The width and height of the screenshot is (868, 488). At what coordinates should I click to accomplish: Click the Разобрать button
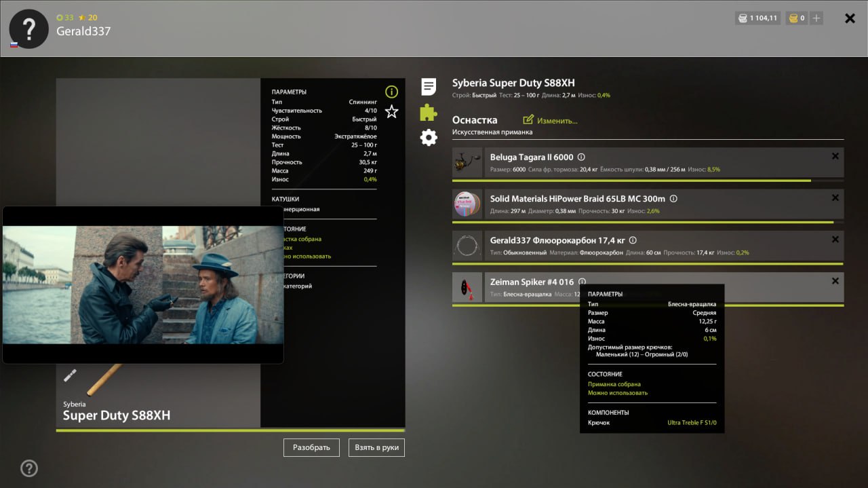pos(311,447)
